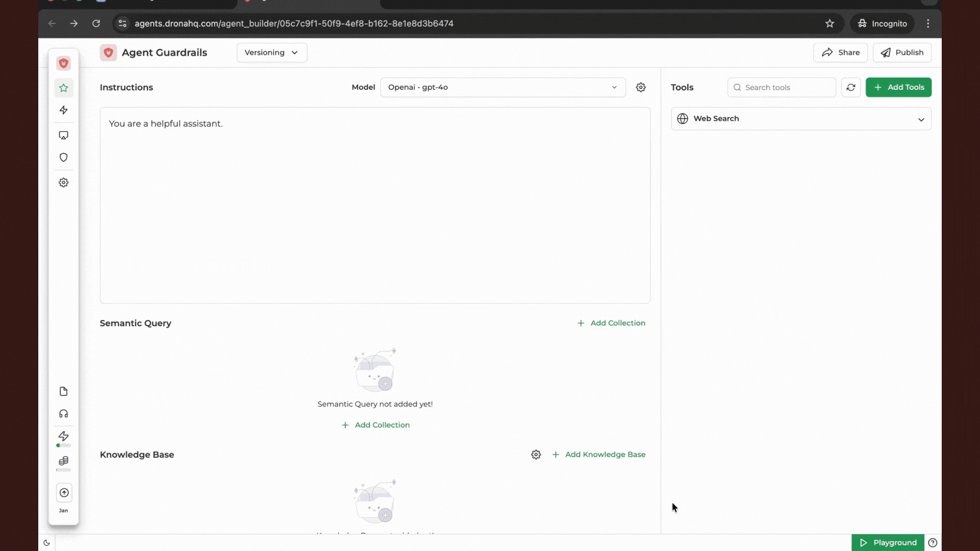Open the headphones support icon
The height and width of the screenshot is (551, 980).
click(63, 414)
